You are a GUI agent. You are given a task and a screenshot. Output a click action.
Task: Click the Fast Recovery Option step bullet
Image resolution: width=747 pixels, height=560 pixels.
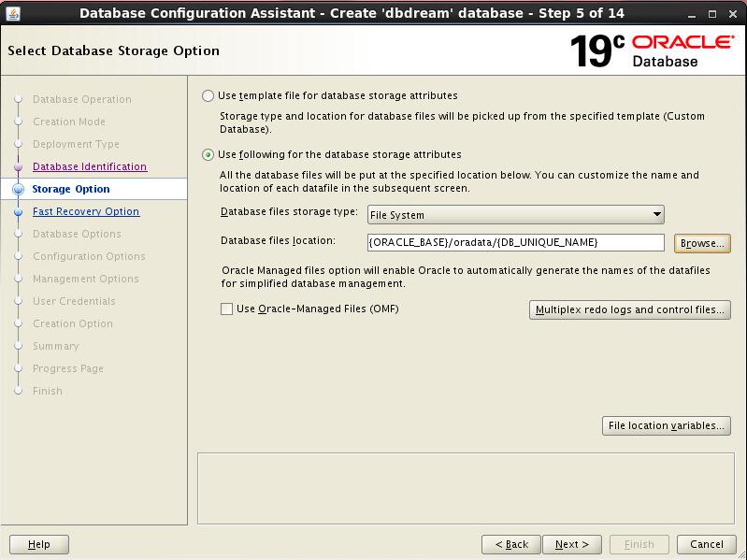tap(18, 212)
